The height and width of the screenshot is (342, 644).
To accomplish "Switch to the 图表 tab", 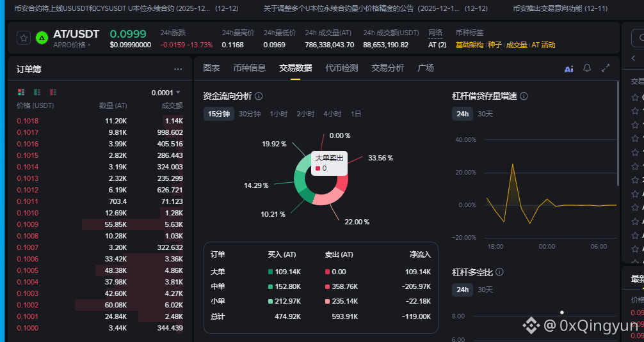I will (211, 68).
